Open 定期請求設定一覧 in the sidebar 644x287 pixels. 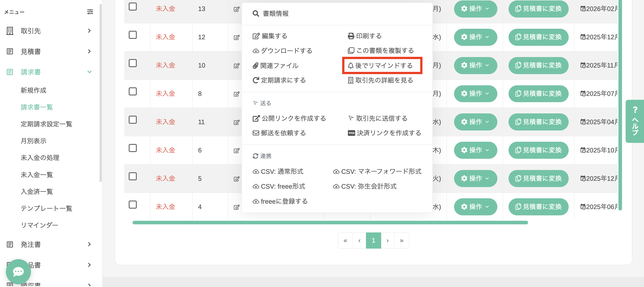pos(46,124)
